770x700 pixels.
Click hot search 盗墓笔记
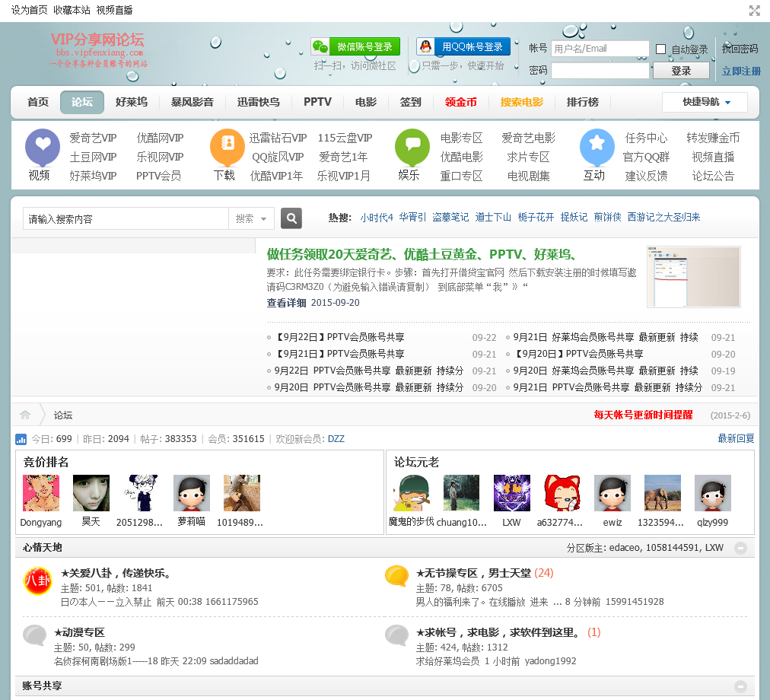(450, 218)
